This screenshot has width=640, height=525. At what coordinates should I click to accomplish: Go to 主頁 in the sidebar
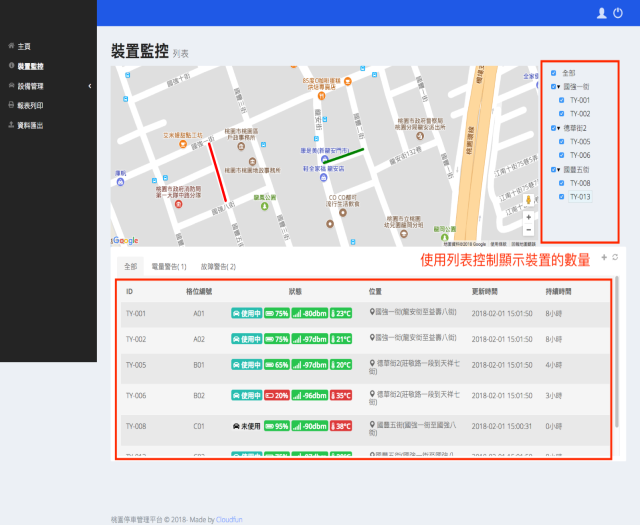point(23,46)
